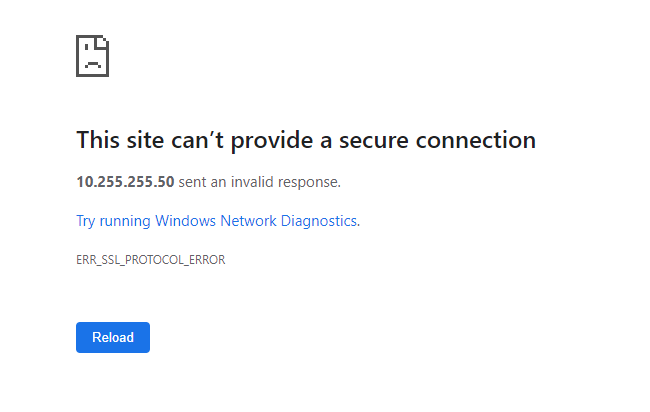Click the frowning mouth on page icon

tap(93, 65)
